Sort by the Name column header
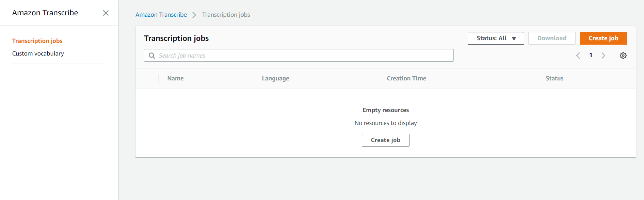This screenshot has width=644, height=200. (175, 78)
